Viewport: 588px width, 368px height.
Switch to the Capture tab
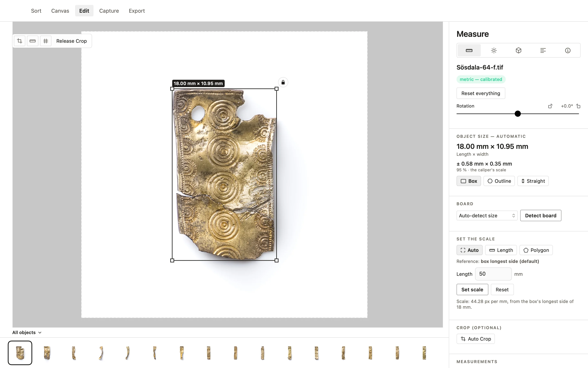(x=109, y=11)
